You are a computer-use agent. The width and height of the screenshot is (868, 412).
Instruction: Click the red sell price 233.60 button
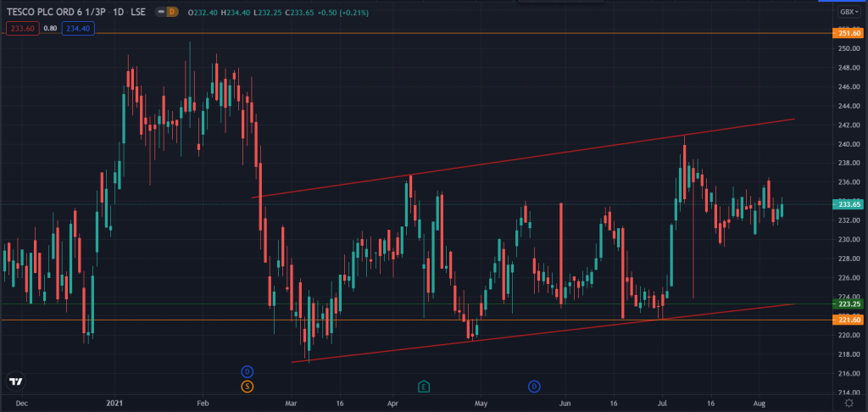pyautogui.click(x=23, y=28)
